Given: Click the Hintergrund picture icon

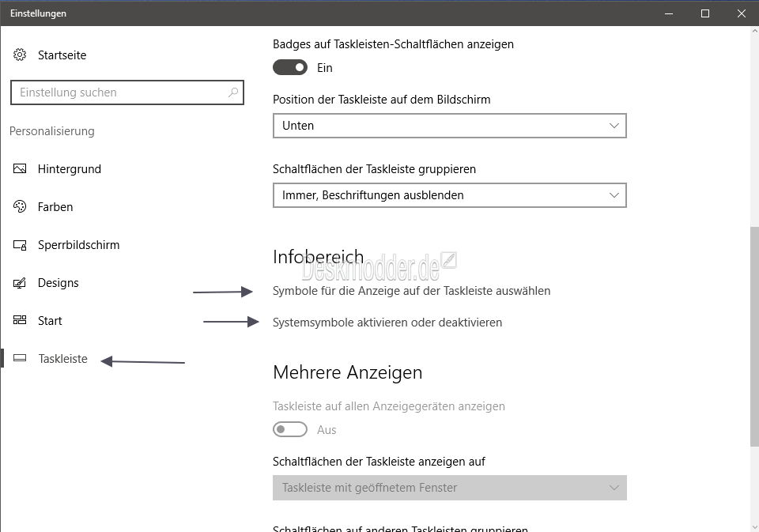Looking at the screenshot, I should point(20,168).
